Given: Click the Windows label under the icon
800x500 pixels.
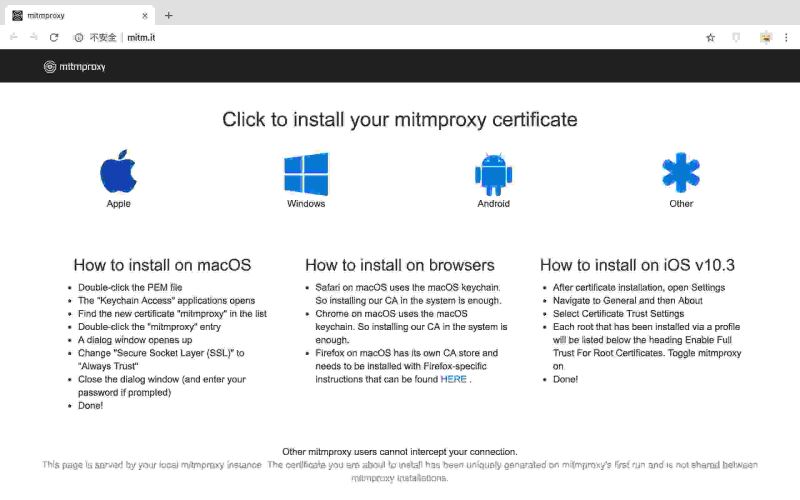Looking at the screenshot, I should click(x=306, y=204).
